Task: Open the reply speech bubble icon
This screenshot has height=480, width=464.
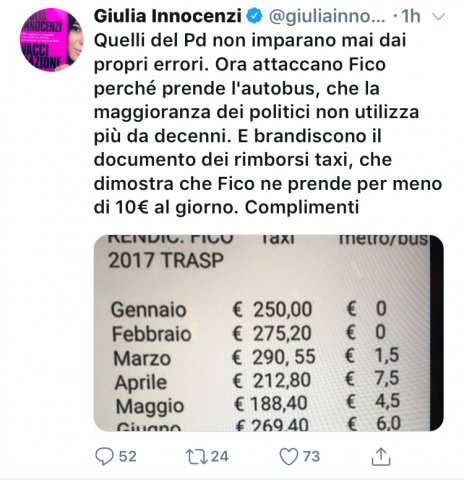Action: click(104, 456)
